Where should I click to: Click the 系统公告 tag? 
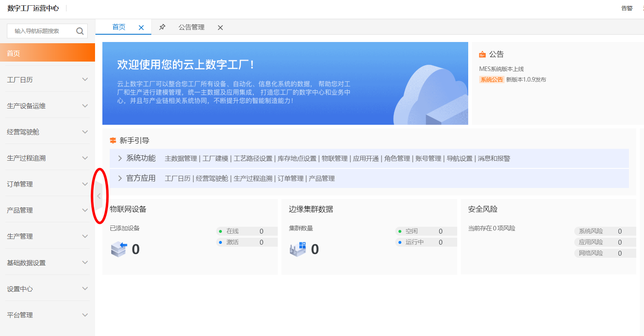pyautogui.click(x=491, y=80)
